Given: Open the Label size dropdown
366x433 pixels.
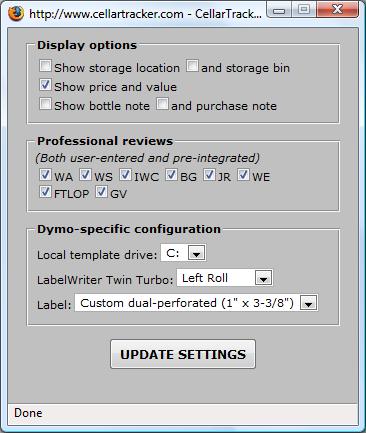Looking at the screenshot, I should (x=196, y=303).
